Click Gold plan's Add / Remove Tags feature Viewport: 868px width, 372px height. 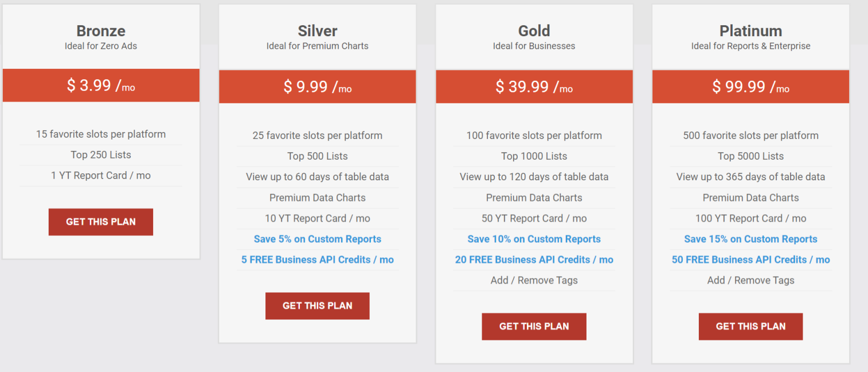[534, 280]
